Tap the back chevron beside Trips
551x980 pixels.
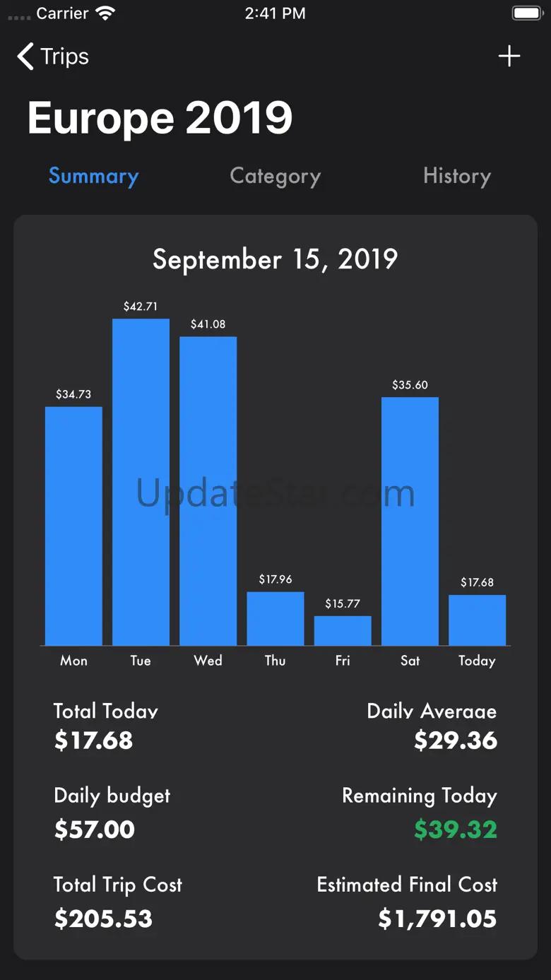pos(25,57)
